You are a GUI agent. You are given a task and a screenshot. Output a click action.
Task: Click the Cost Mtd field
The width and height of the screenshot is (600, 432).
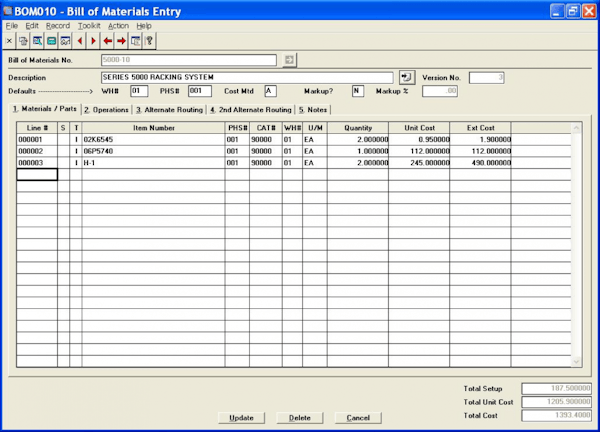pos(271,91)
